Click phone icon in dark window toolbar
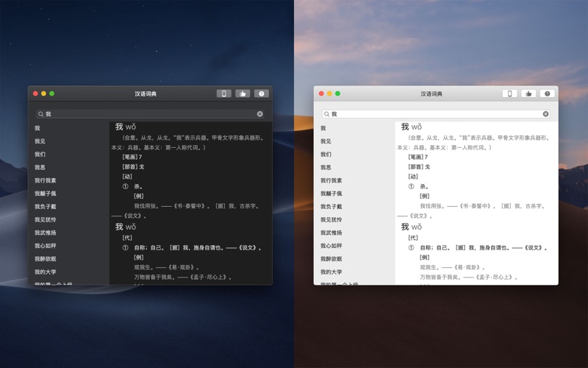Viewport: 588px width, 368px height. [224, 93]
